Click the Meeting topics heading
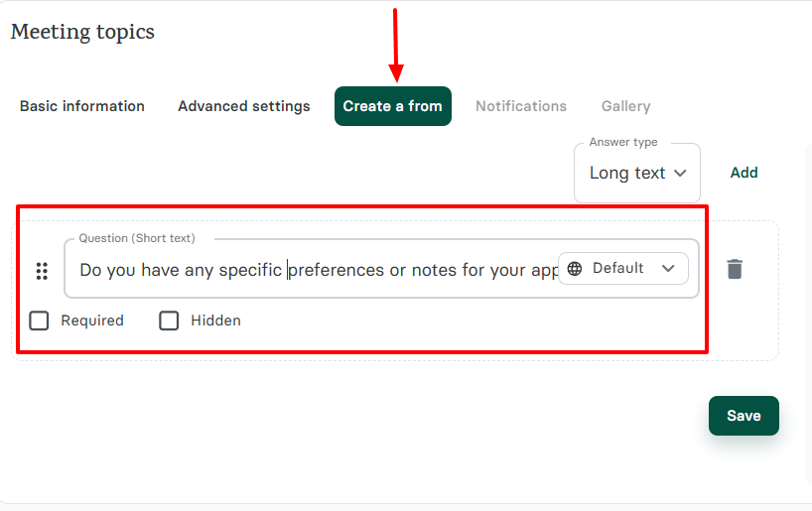 coord(82,32)
